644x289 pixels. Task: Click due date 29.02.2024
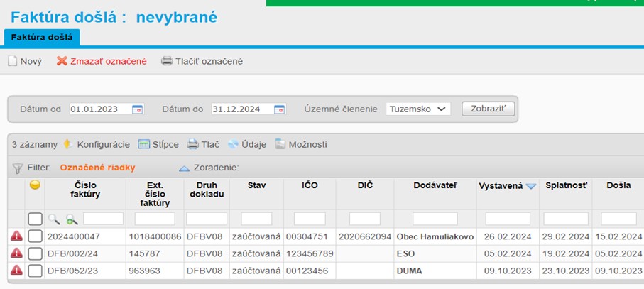(566, 236)
